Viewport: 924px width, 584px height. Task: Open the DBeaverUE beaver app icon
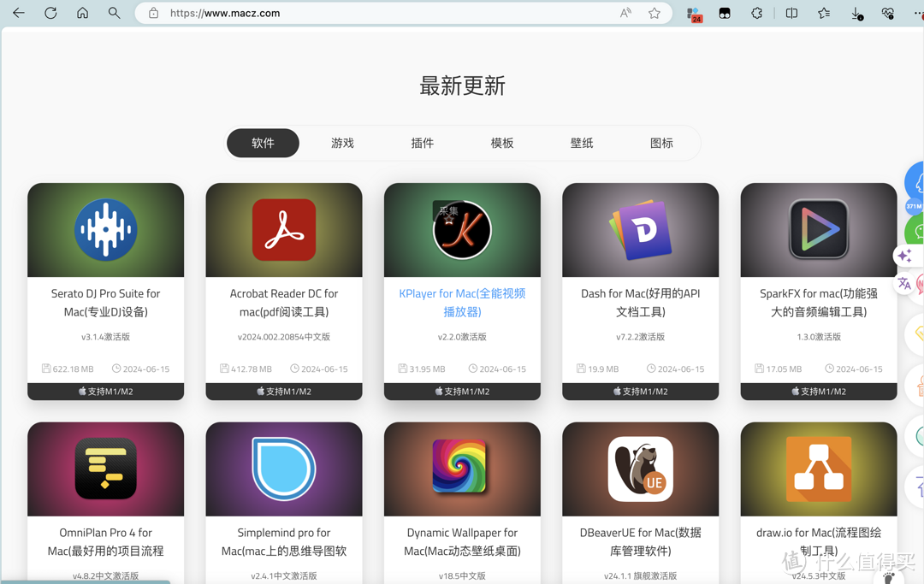click(x=641, y=469)
